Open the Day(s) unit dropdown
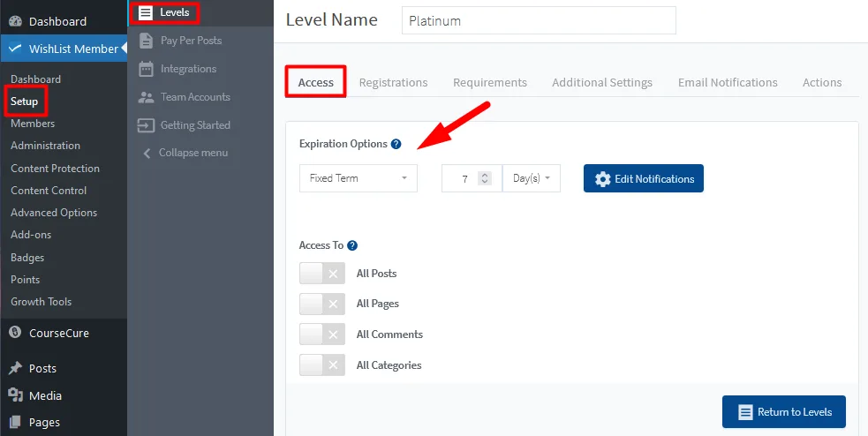 click(x=532, y=178)
